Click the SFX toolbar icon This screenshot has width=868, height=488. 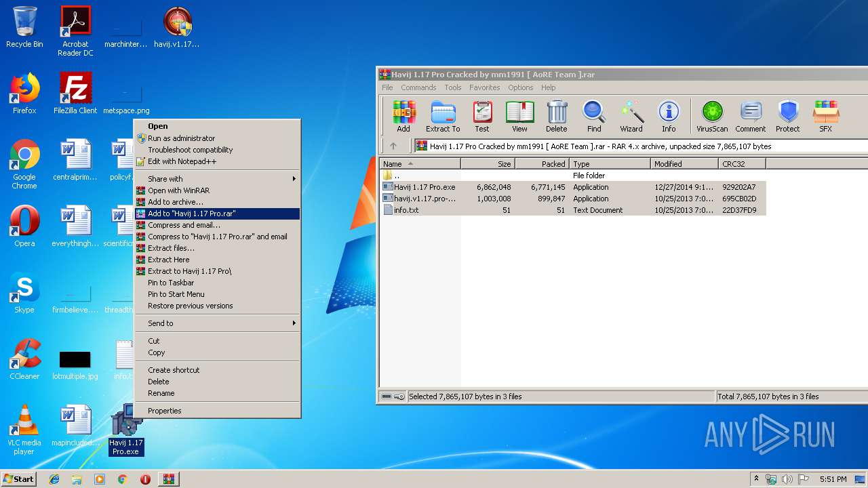(825, 116)
